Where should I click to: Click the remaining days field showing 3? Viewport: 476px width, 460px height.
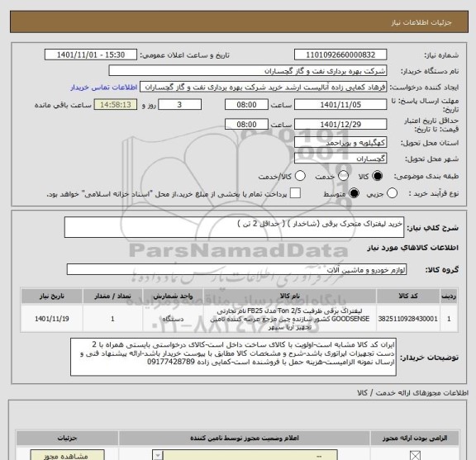click(179, 105)
